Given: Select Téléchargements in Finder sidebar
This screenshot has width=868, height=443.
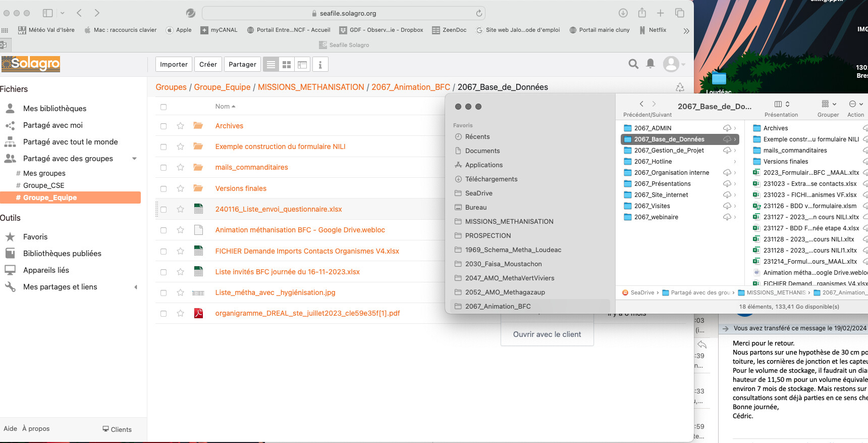Looking at the screenshot, I should tap(491, 179).
